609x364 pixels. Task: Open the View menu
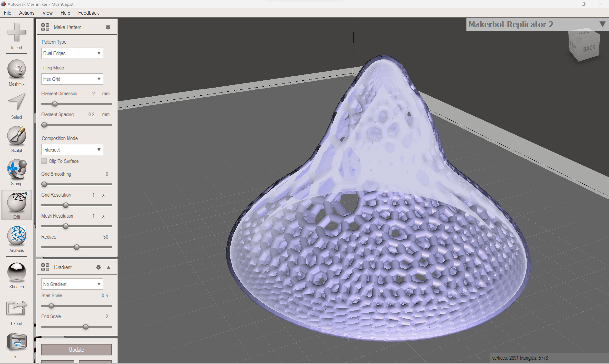point(47,13)
